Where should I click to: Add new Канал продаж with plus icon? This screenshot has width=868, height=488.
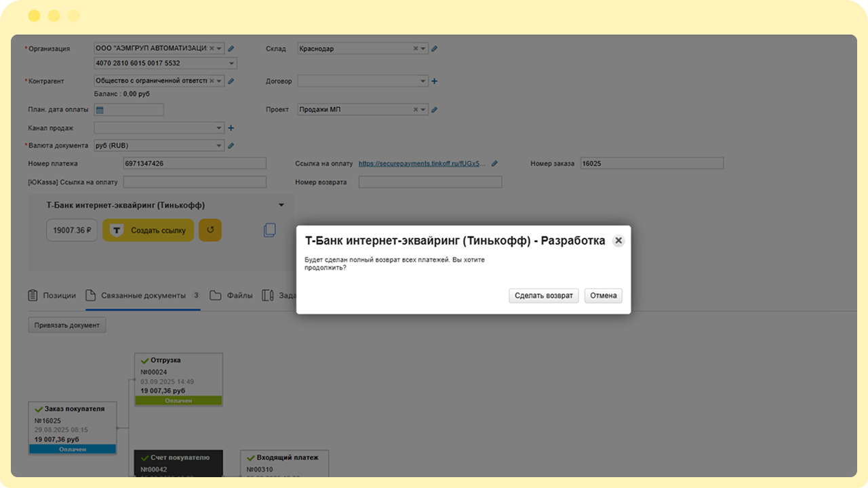[231, 127]
